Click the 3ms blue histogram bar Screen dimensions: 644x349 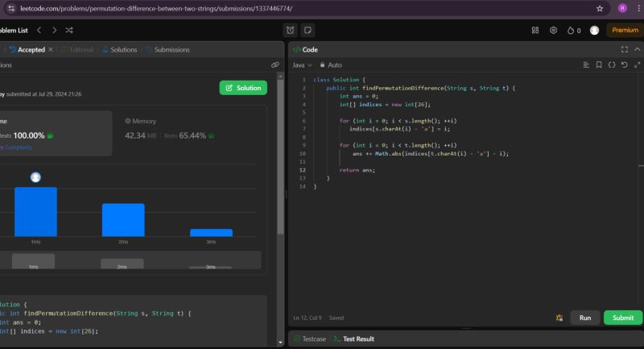tap(211, 233)
